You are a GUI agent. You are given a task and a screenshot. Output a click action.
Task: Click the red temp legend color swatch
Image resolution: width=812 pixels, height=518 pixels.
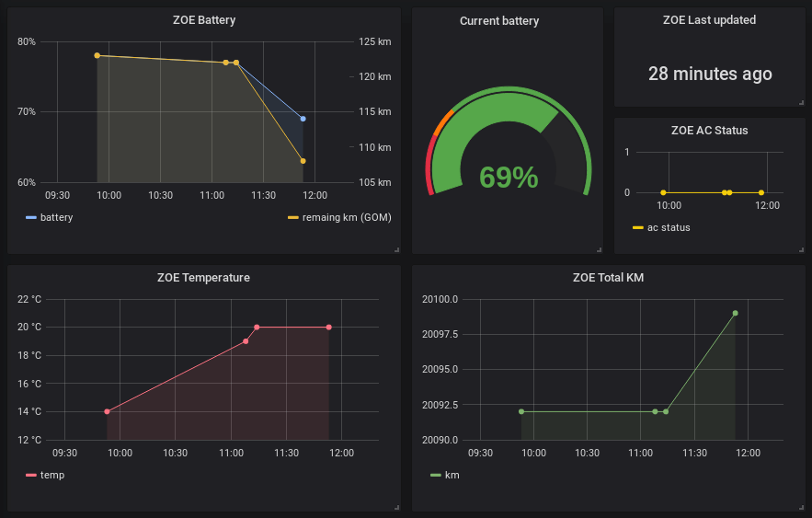(x=31, y=475)
